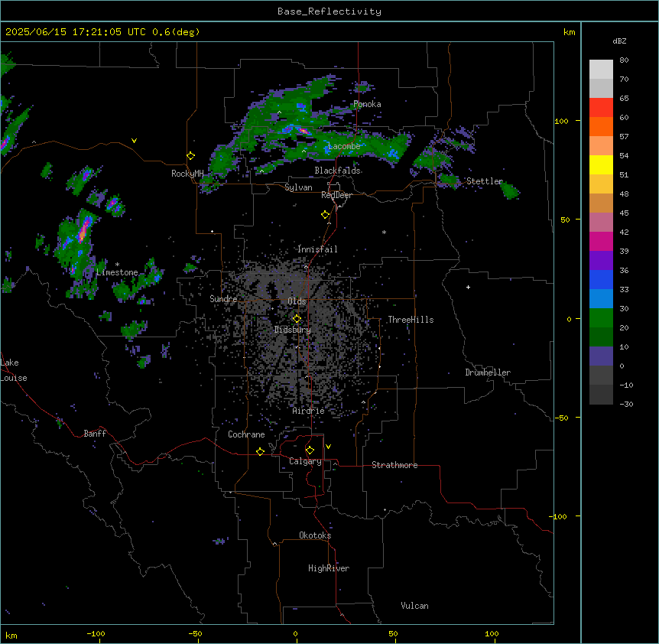
Task: Click the 20 dBZ green legend swatch
Action: click(x=601, y=318)
